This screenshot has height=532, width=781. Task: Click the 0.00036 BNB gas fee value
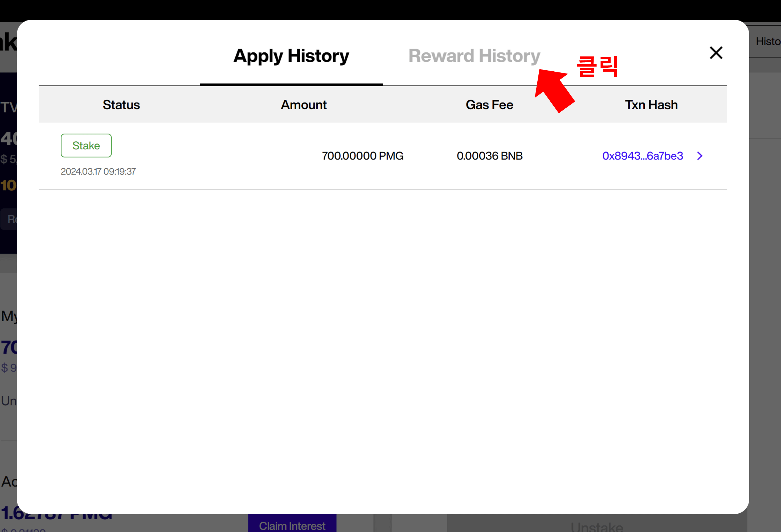(489, 156)
